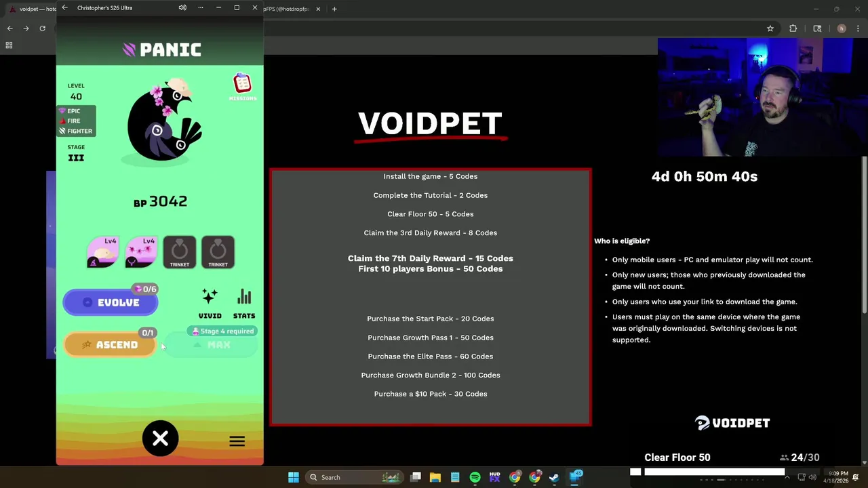Select 'Install the game - 5 Codes' line
Viewport: 868px width, 488px height.
[431, 176]
